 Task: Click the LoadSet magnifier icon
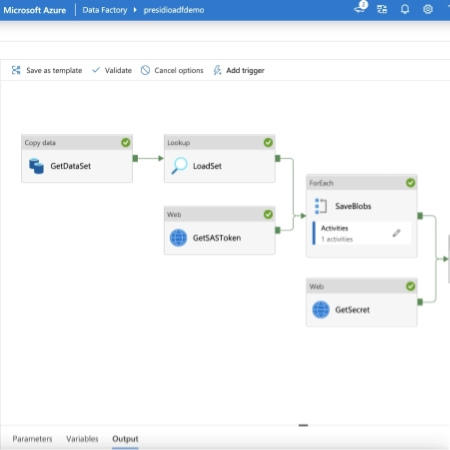[179, 166]
